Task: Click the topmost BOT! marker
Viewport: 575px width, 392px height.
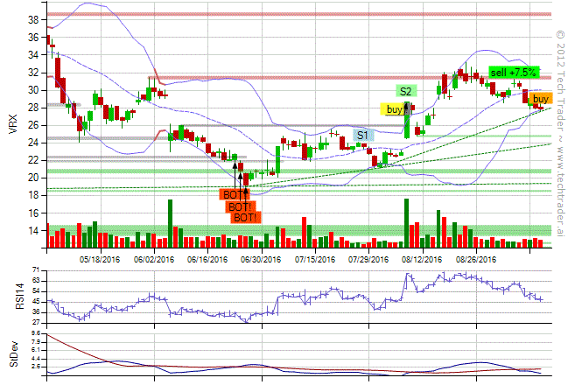Action: coord(235,194)
